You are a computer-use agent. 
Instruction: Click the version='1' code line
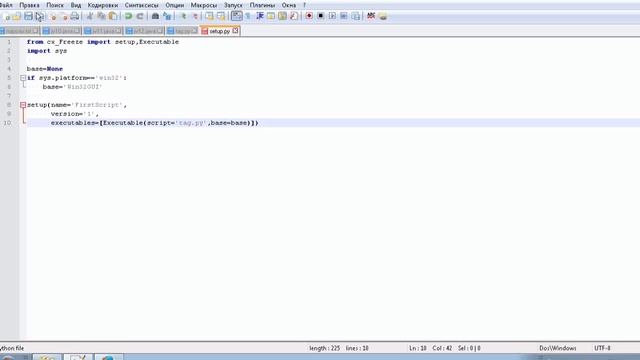75,114
